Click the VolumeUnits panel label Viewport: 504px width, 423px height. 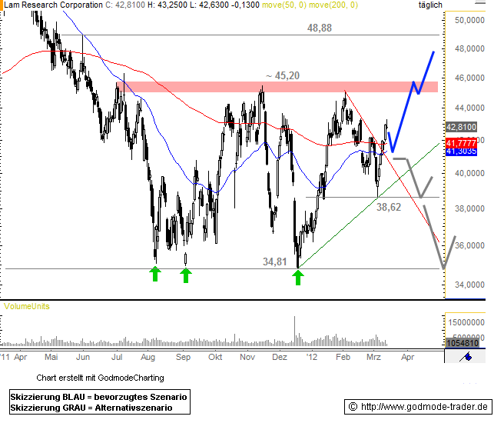coord(27,306)
